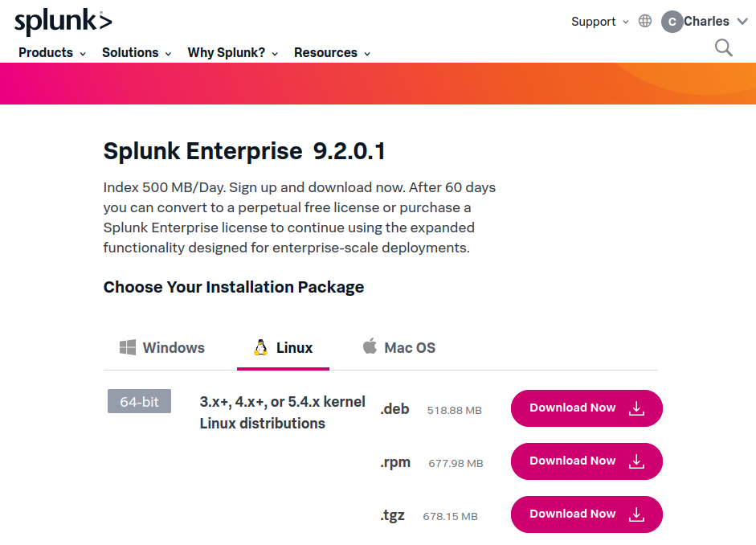
Task: Expand the Charles account chevron
Action: point(742,22)
